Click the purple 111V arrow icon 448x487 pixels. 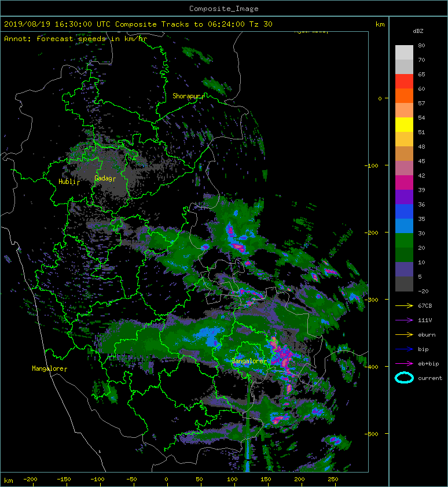tap(404, 320)
